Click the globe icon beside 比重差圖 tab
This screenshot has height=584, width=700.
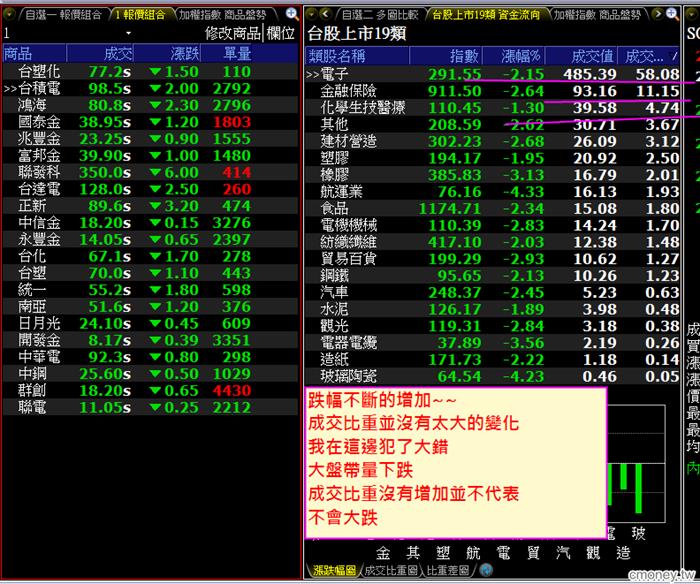coord(486,570)
